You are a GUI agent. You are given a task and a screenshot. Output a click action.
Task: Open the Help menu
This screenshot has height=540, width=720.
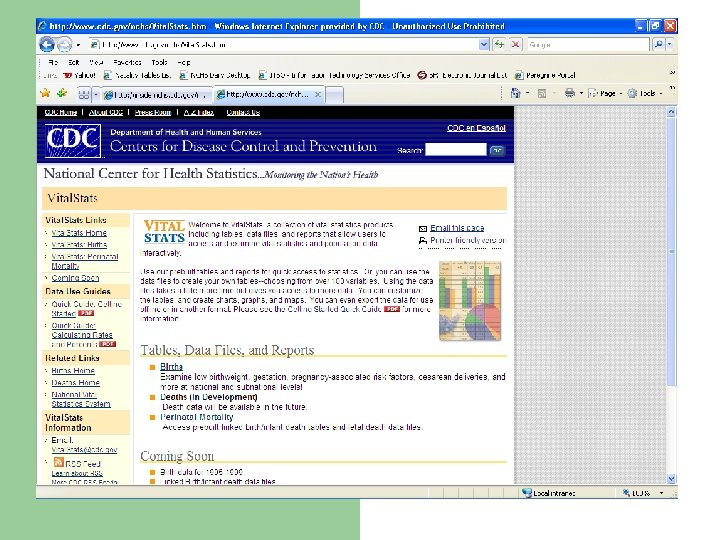(184, 62)
